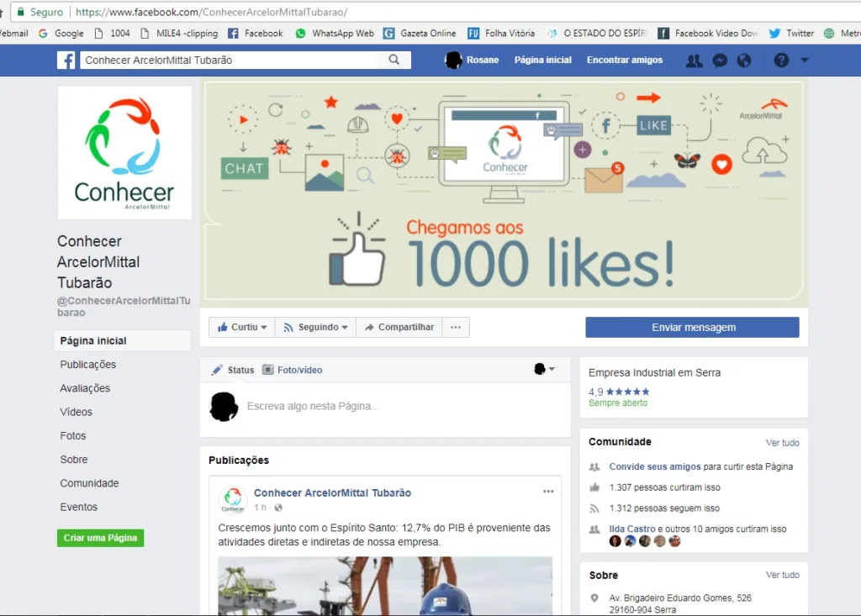
Task: Click the @ConhecerArcelorMittalTubarao username
Action: (x=124, y=307)
